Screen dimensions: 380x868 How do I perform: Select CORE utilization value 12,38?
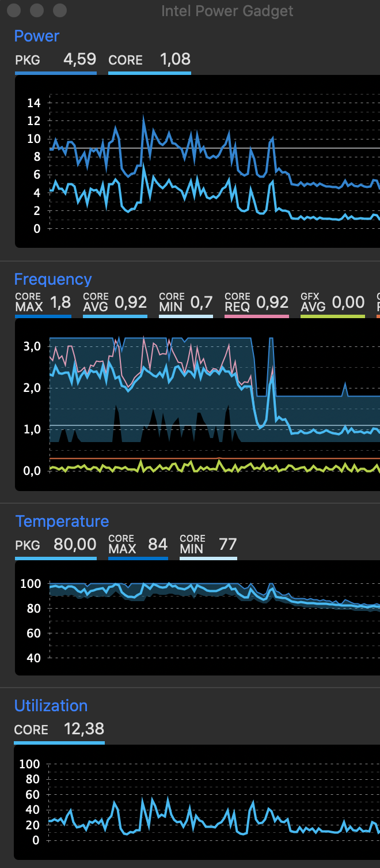(84, 729)
